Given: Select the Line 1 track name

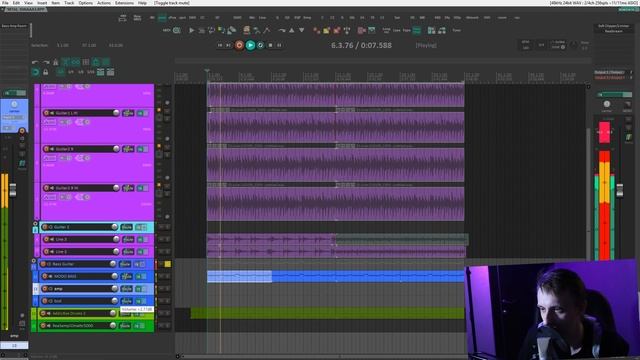Looking at the screenshot, I should 62,251.
